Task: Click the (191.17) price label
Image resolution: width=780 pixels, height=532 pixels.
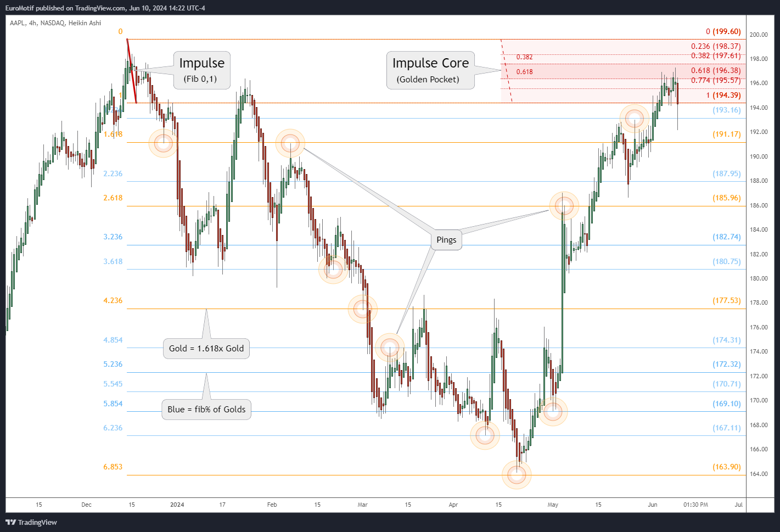Action: point(727,134)
